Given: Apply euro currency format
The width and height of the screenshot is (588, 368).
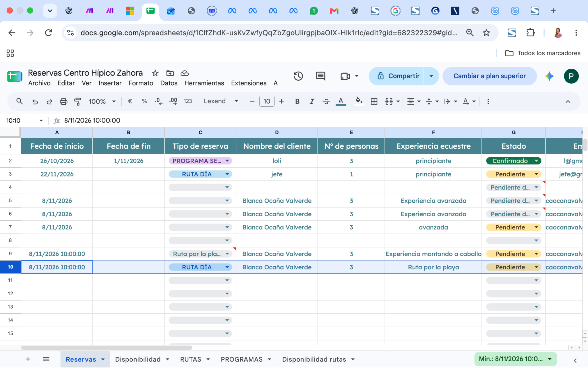Looking at the screenshot, I should [x=130, y=101].
